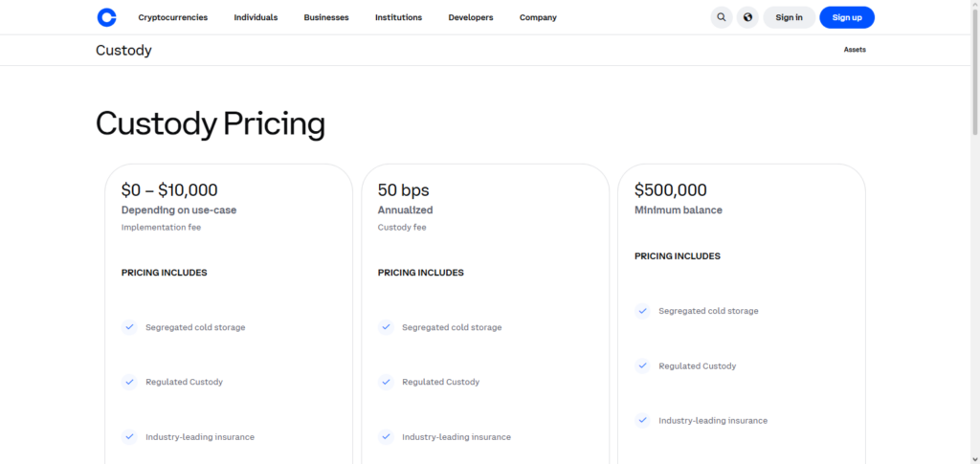This screenshot has width=980, height=464.
Task: Open the Individuals menu
Action: point(256,17)
